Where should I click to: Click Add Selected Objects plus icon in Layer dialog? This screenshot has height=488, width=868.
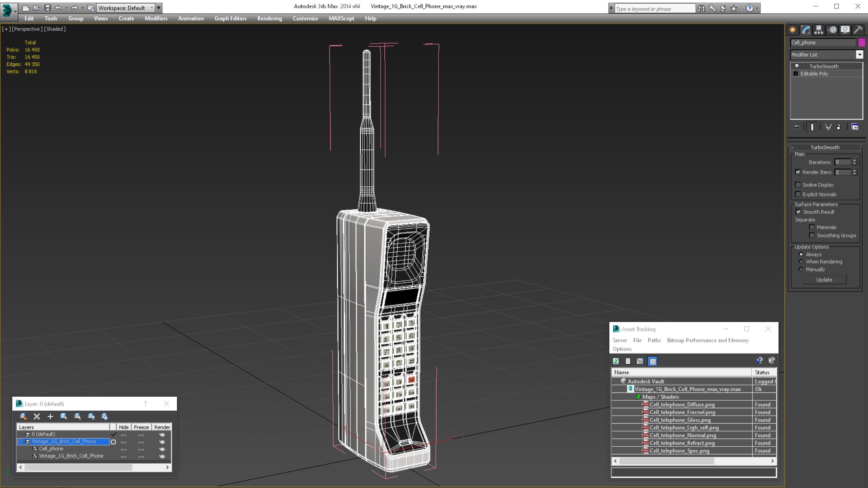pyautogui.click(x=50, y=417)
